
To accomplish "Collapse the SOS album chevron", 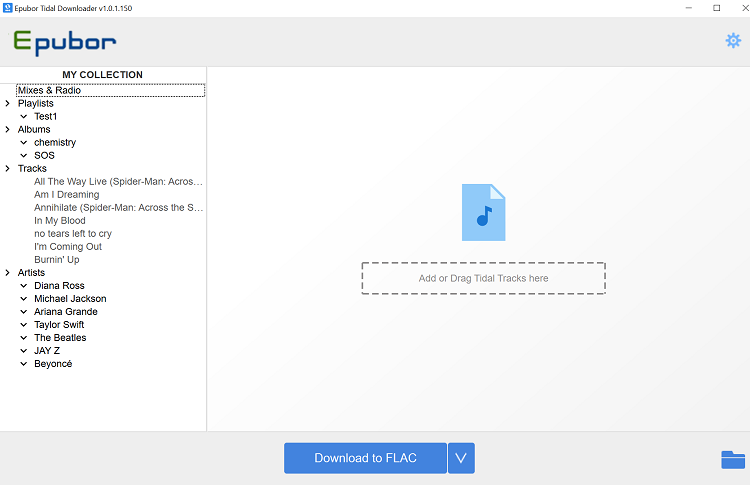I will 23,155.
